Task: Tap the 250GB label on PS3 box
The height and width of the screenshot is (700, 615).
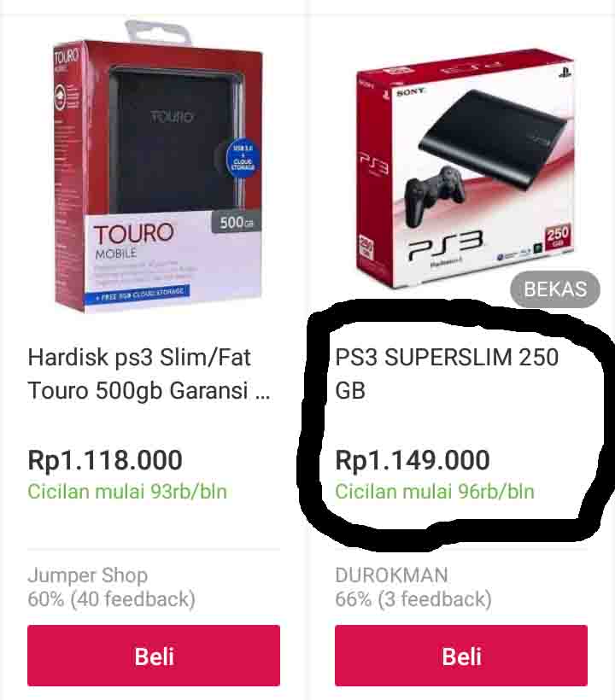Action: click(558, 235)
